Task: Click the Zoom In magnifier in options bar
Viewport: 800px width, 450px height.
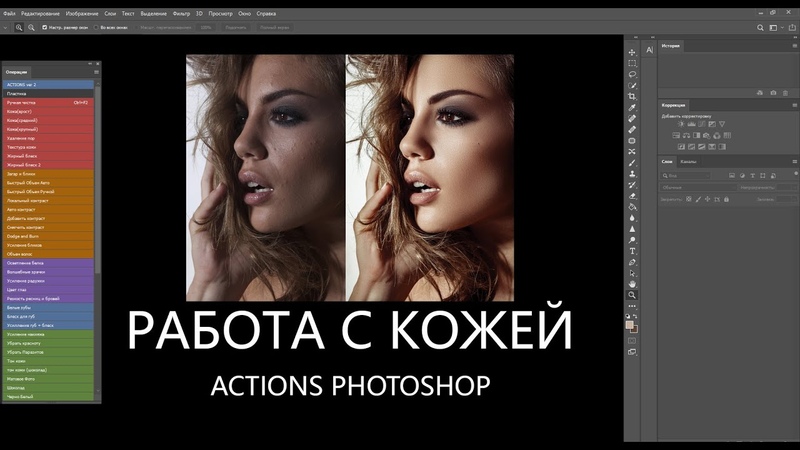Action: click(19, 28)
